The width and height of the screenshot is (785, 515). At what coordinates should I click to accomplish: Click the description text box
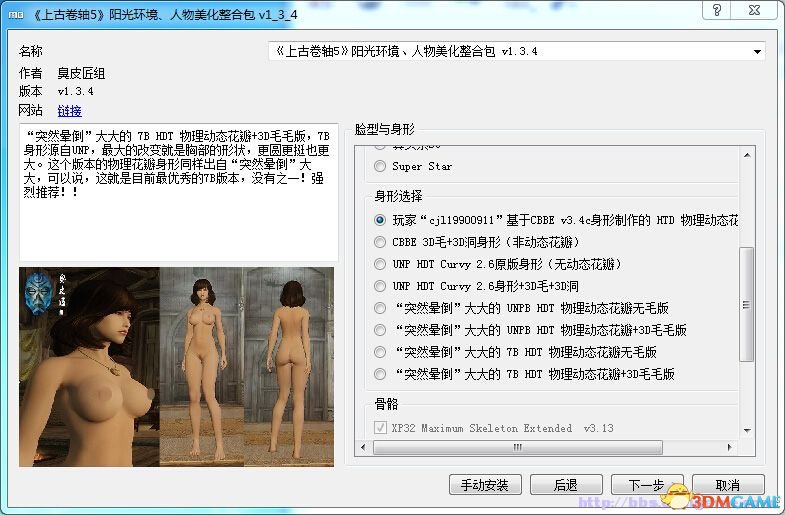click(x=178, y=192)
